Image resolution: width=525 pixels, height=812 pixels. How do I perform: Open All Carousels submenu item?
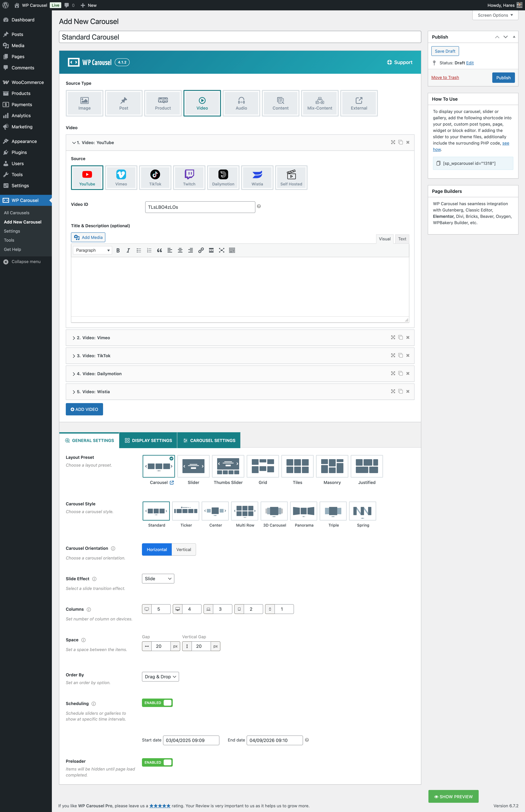17,213
